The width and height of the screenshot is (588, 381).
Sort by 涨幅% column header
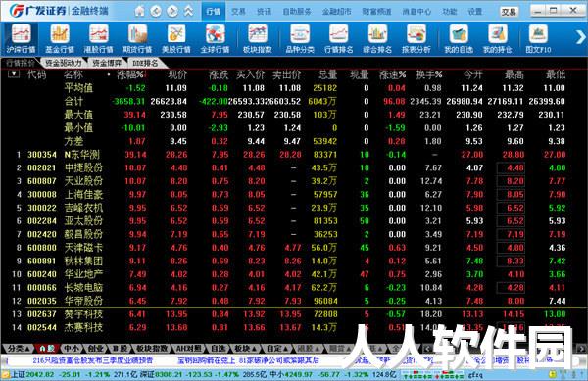[129, 74]
